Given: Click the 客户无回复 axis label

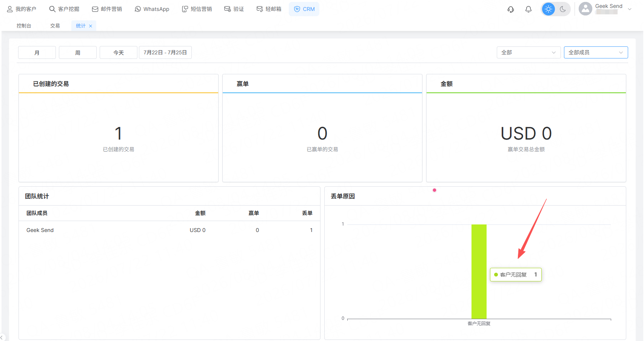Looking at the screenshot, I should 479,324.
